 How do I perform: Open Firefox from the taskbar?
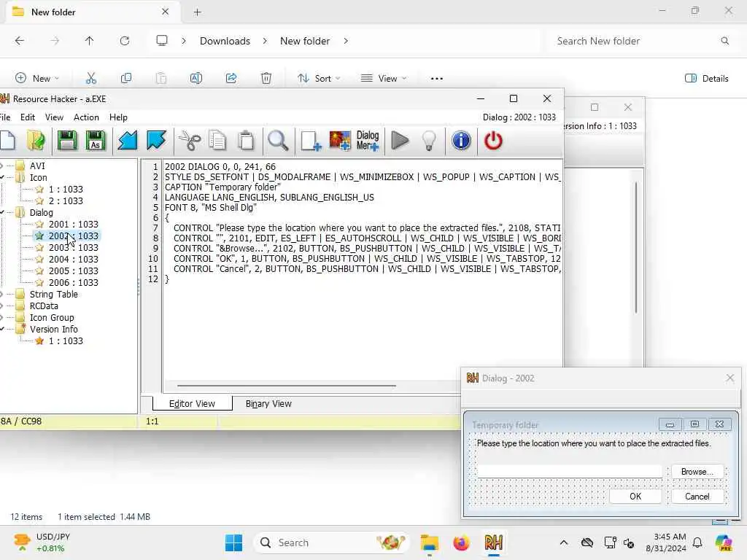[x=461, y=542]
